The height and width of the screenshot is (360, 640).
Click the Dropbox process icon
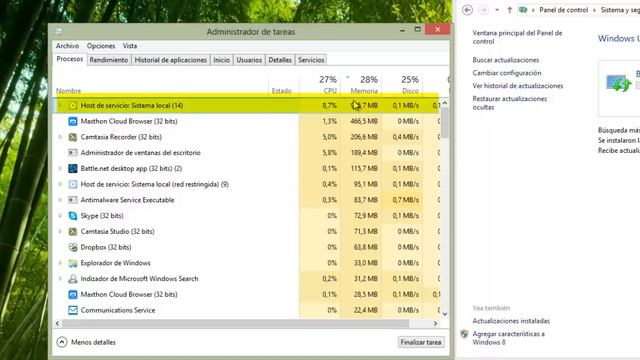pyautogui.click(x=73, y=247)
